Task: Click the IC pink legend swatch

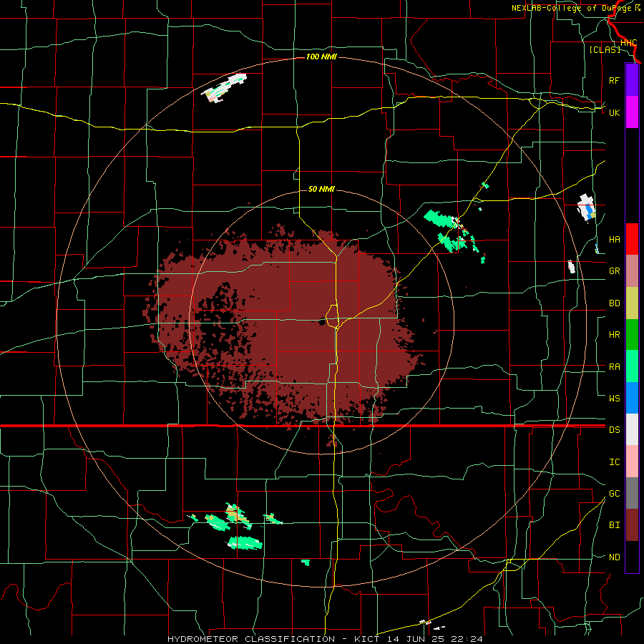Action: pos(632,462)
